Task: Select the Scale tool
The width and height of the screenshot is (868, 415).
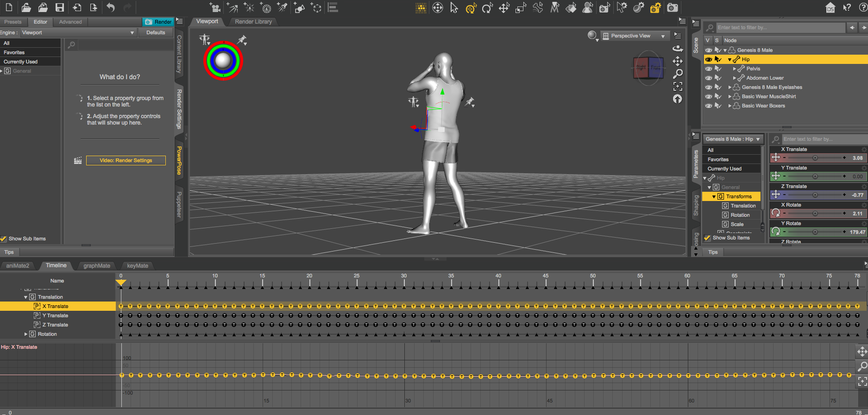Action: (x=521, y=7)
